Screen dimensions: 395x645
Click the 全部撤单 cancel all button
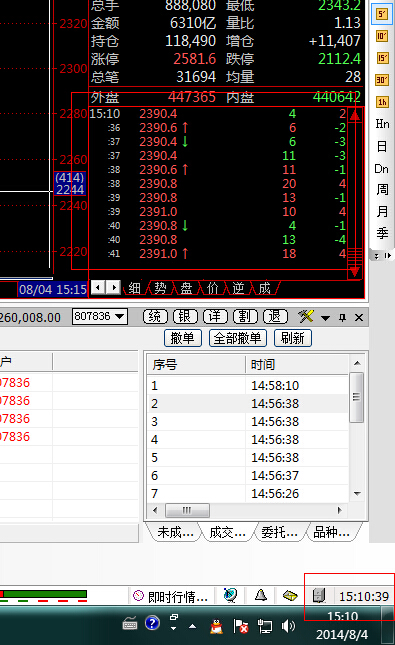(238, 338)
